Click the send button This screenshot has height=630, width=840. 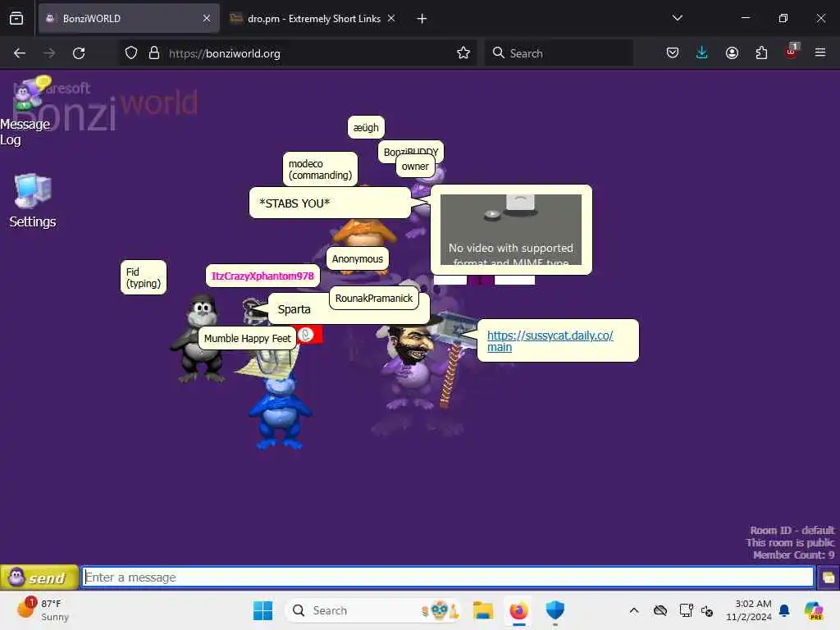click(x=39, y=577)
